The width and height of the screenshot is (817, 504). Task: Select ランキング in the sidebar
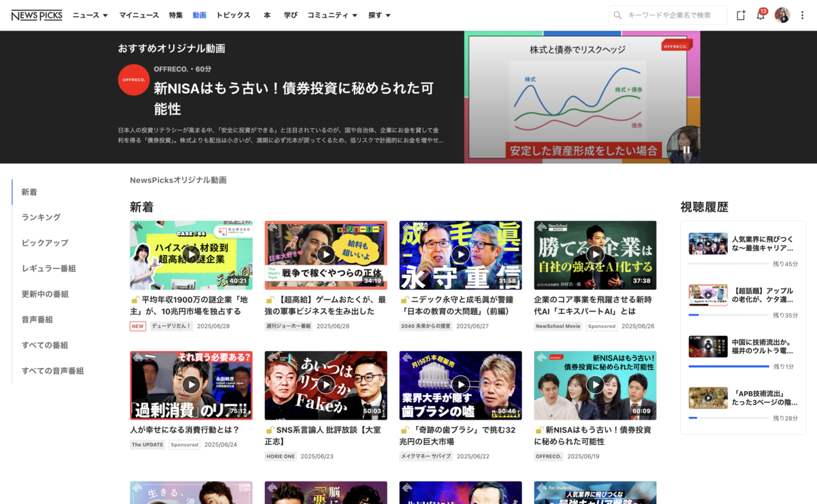[x=41, y=218]
